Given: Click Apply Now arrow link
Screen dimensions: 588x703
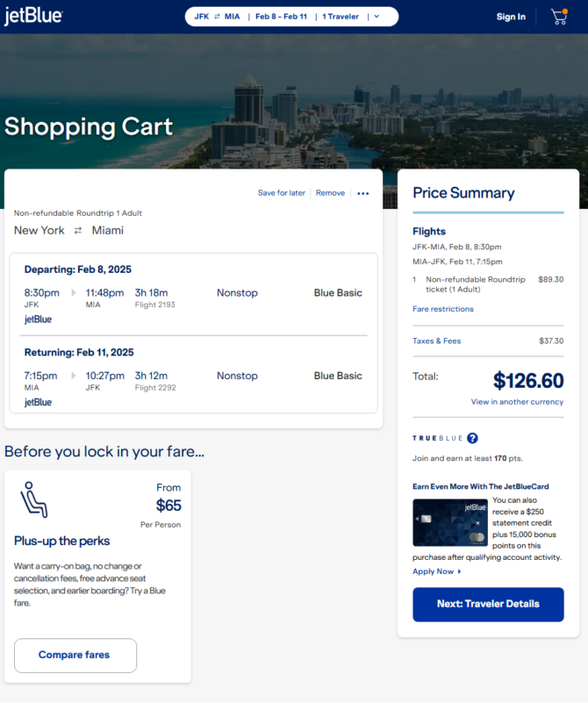Looking at the screenshot, I should coord(437,571).
